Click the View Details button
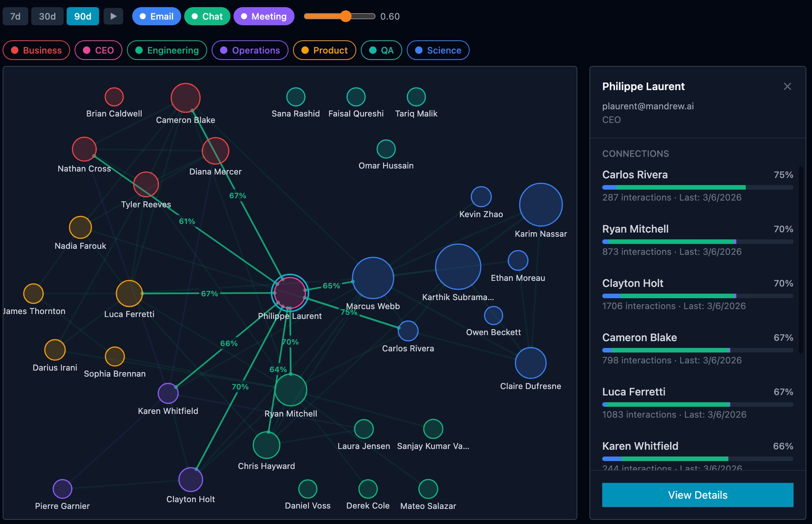This screenshot has width=812, height=524. tap(698, 495)
